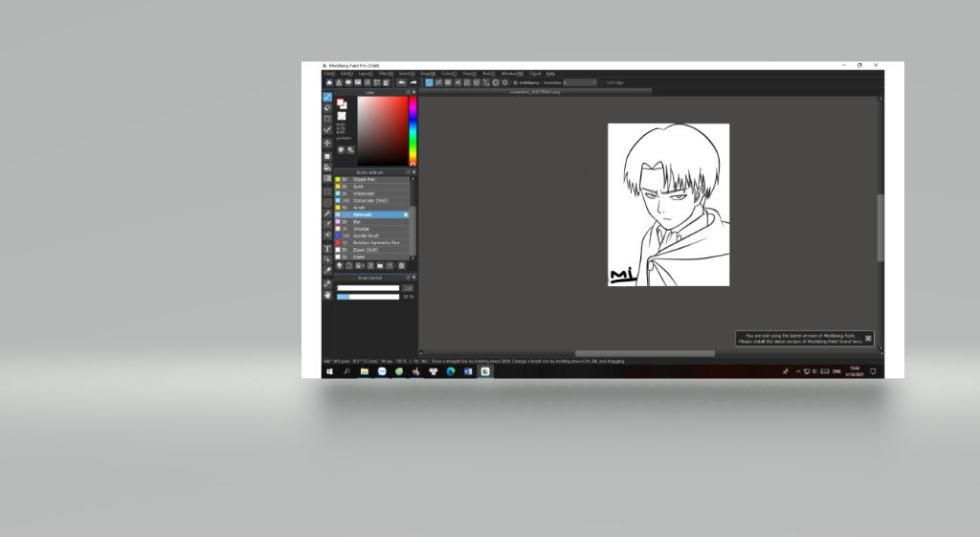Open the Layer menu
980x537 pixels.
[366, 74]
